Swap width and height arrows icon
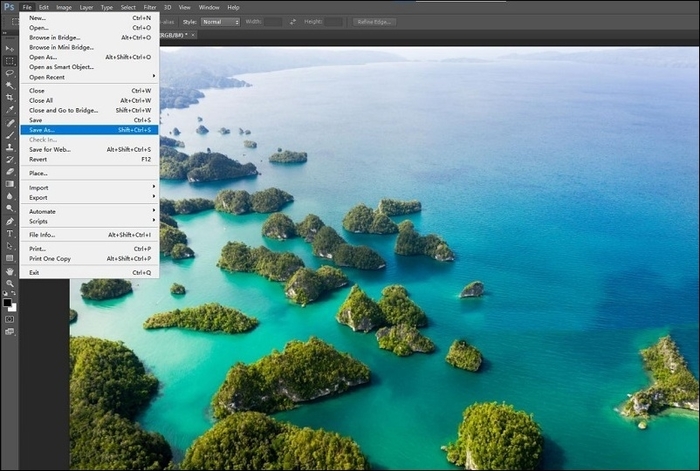Screen dimensions: 700x471 click(292, 21)
